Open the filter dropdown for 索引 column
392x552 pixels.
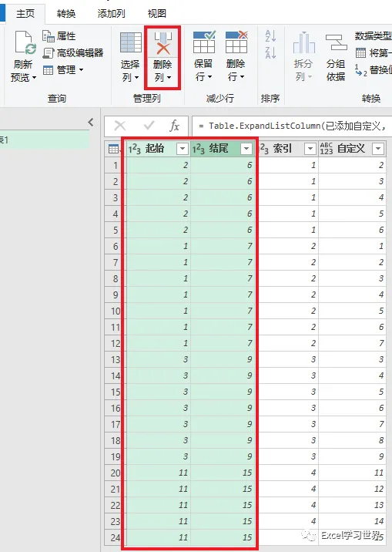310,149
